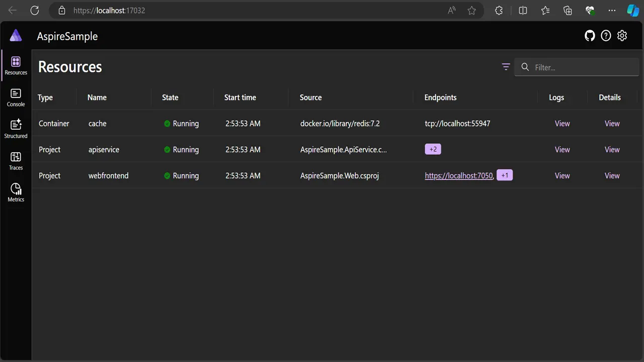Add page to favorites star icon
This screenshot has height=362, width=644.
pyautogui.click(x=471, y=10)
